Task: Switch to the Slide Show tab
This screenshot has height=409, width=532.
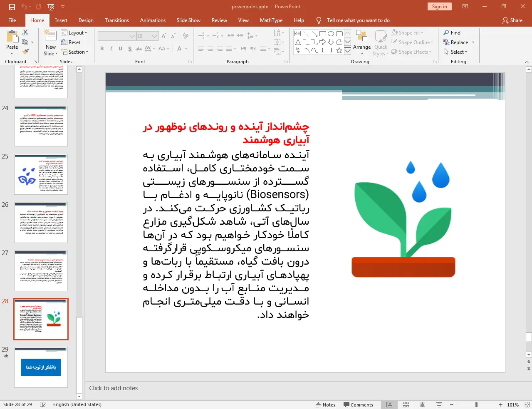Action: coord(188,20)
